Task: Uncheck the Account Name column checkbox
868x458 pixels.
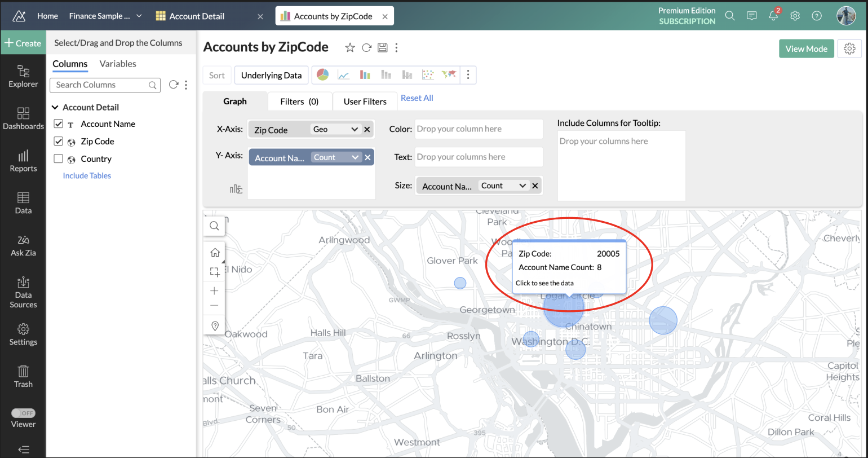Action: pos(58,124)
